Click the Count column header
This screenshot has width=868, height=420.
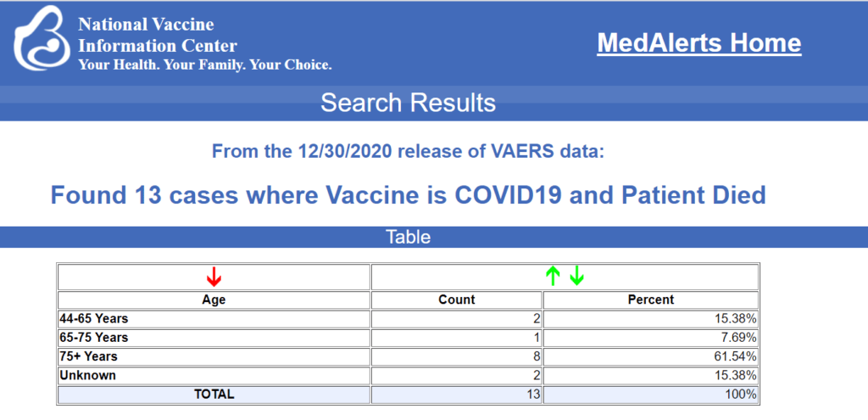456,300
